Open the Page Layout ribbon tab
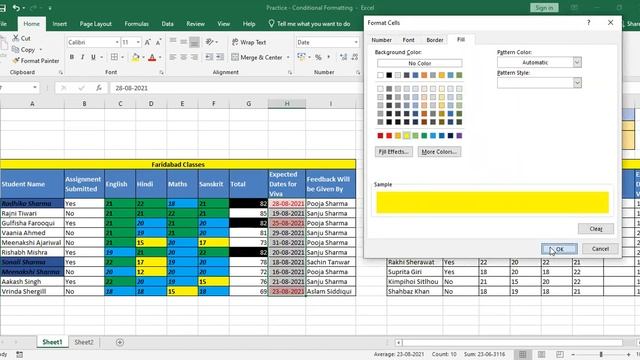The width and height of the screenshot is (640, 360). (96, 24)
